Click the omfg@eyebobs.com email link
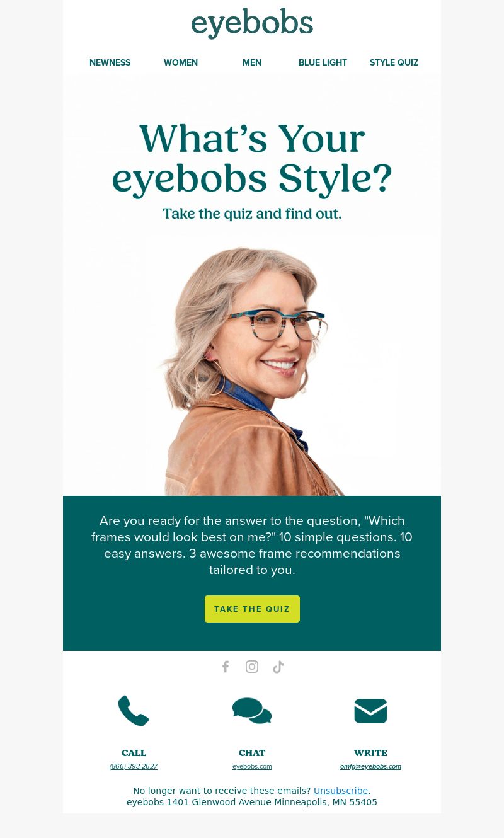Viewport: 504px width, 838px height. tap(370, 766)
